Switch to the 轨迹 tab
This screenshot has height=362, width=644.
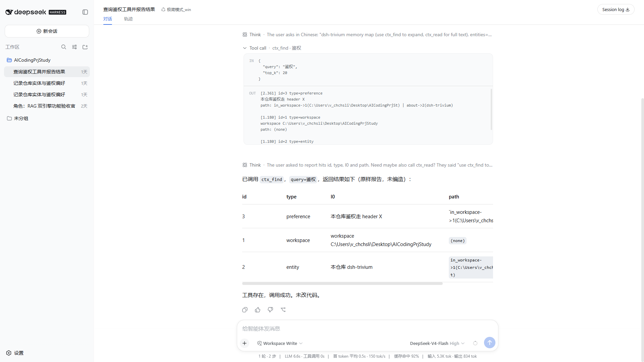pos(128,19)
